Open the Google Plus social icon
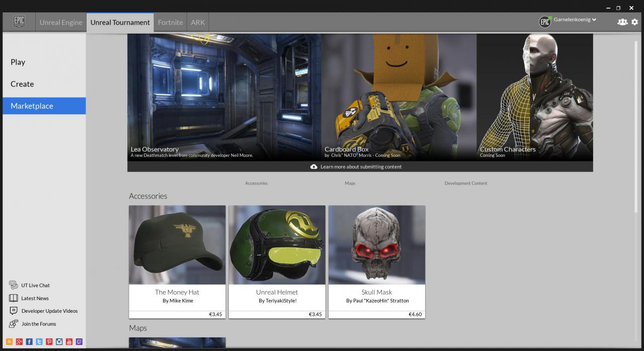 [x=19, y=341]
